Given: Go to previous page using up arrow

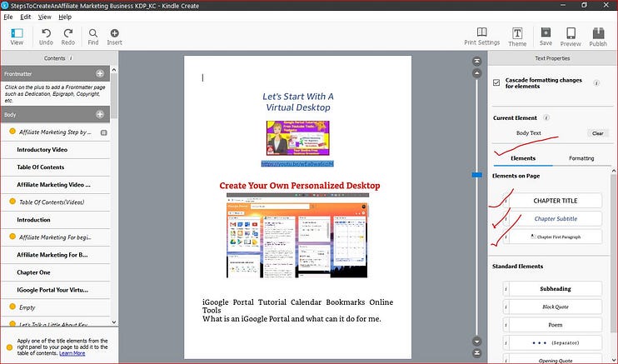Looking at the screenshot, I should point(476,73).
